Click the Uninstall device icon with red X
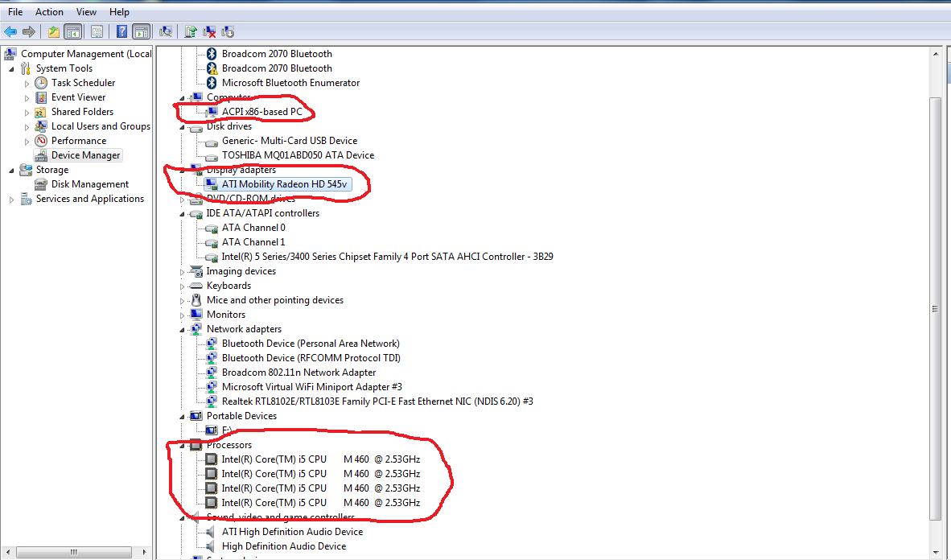Screen dimensions: 951x560 pos(209,31)
